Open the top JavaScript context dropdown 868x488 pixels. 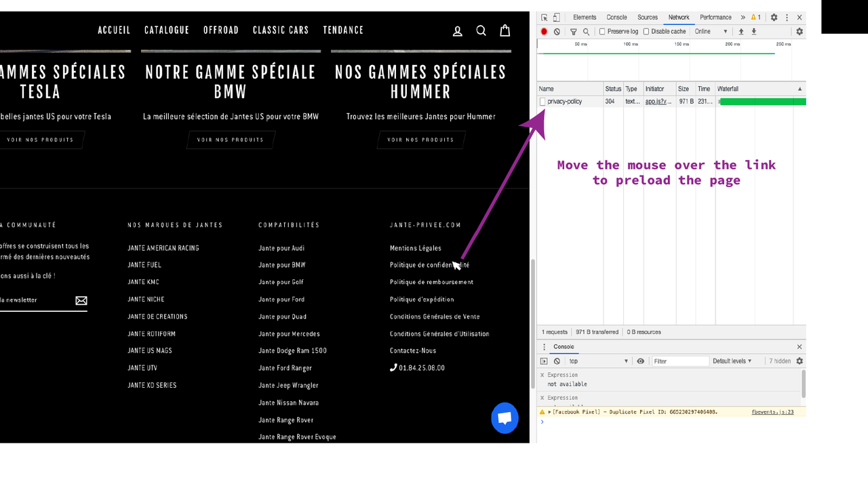coord(599,361)
